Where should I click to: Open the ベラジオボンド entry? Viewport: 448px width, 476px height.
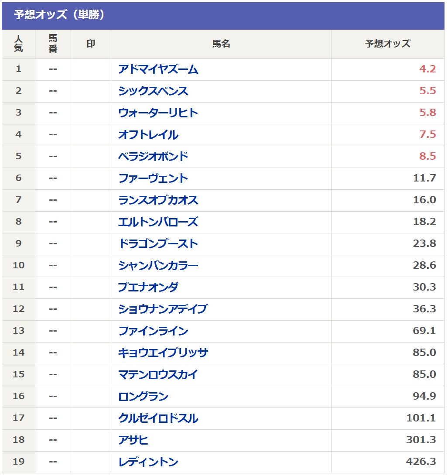pos(153,157)
